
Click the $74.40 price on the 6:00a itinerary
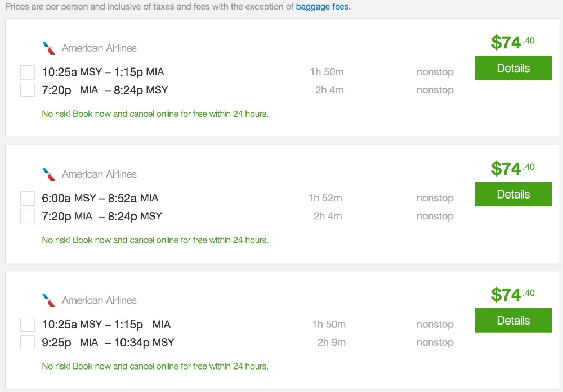(512, 168)
